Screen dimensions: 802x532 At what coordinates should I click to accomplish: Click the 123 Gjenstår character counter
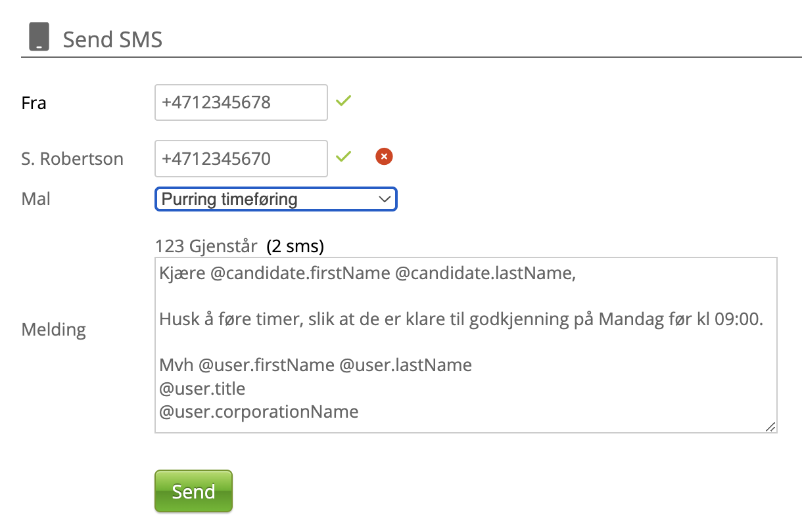pos(206,246)
